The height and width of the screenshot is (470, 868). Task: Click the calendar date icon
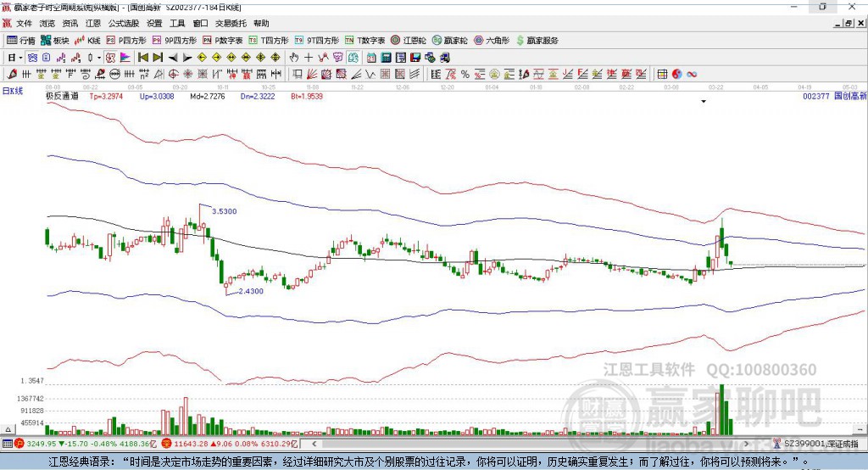coord(371,58)
